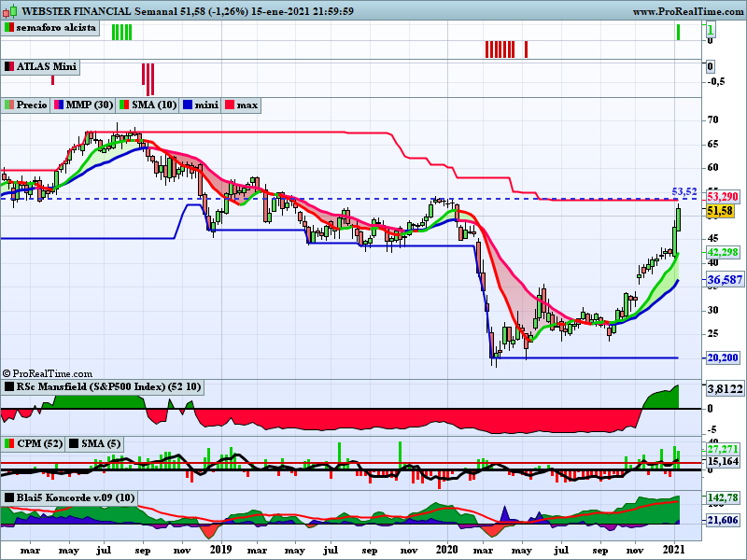Click the blue mini color swatch
747x560 pixels.
pyautogui.click(x=188, y=105)
